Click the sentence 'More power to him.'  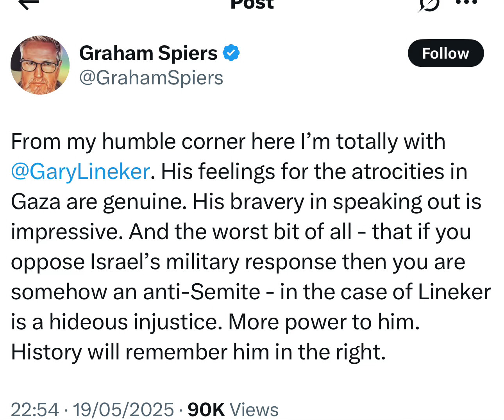point(324,323)
